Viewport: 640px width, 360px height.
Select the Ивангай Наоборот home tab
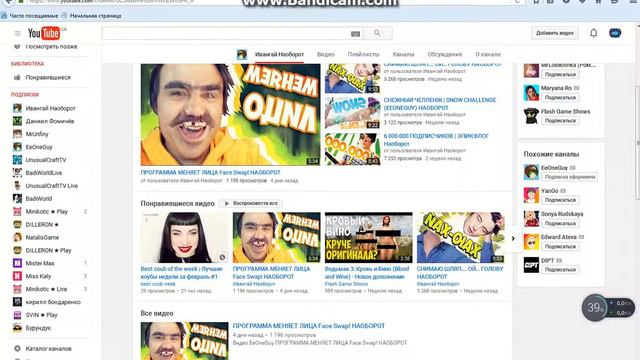tap(279, 54)
